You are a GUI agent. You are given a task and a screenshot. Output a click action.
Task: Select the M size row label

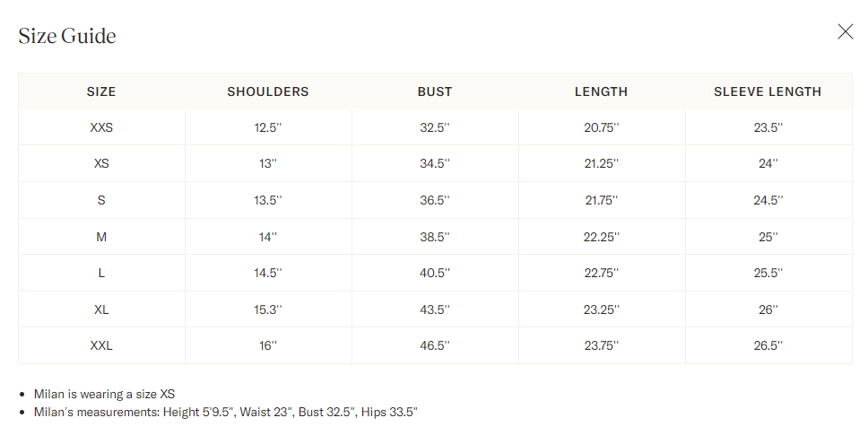[101, 237]
